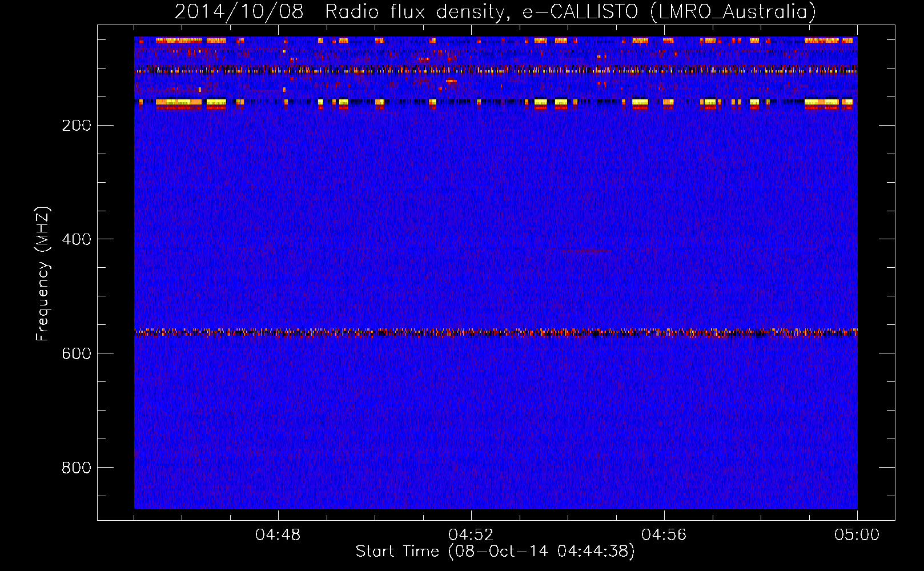Click the 800 frequency tick label
The width and height of the screenshot is (924, 571).
pos(77,468)
